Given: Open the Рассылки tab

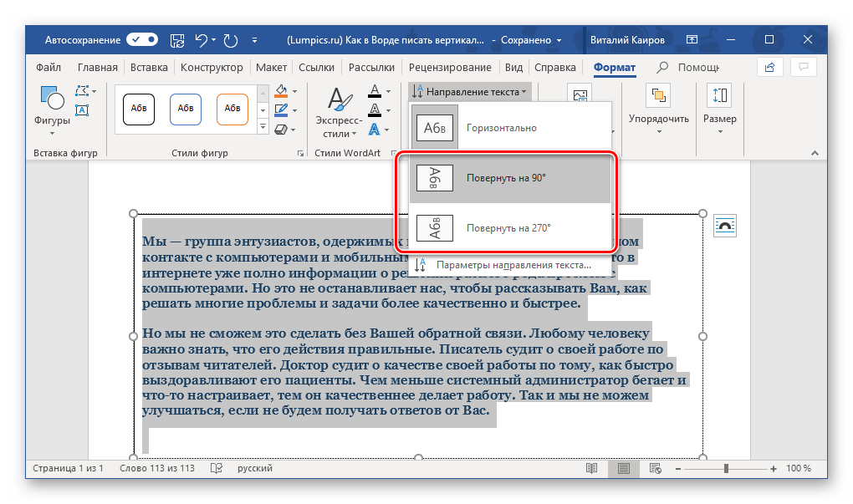Looking at the screenshot, I should (371, 68).
